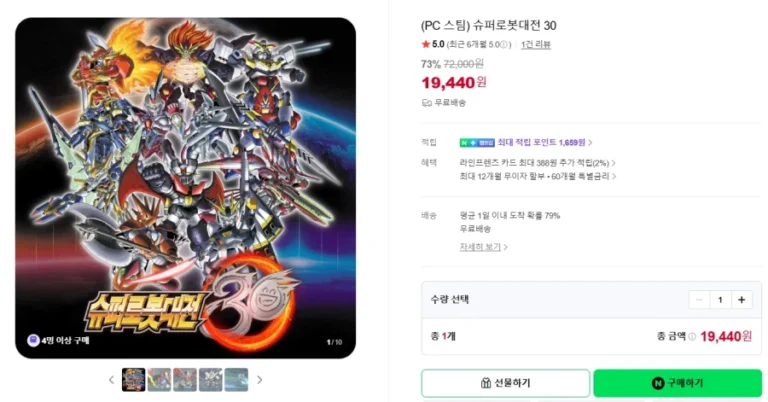
Task: Select the first product thumbnail
Action: point(134,380)
